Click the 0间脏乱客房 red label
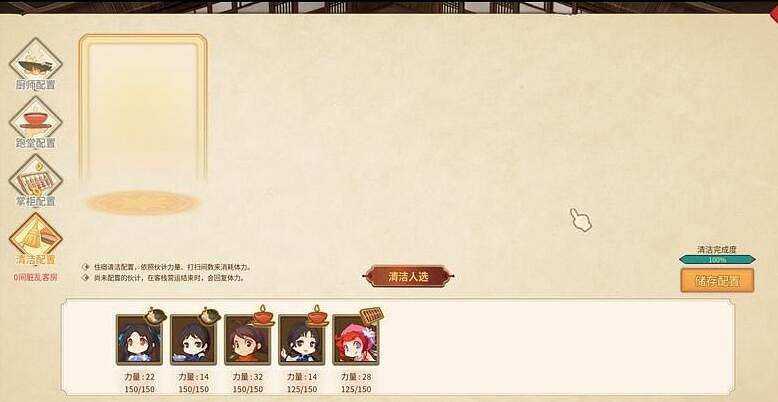The width and height of the screenshot is (778, 402). (x=36, y=277)
